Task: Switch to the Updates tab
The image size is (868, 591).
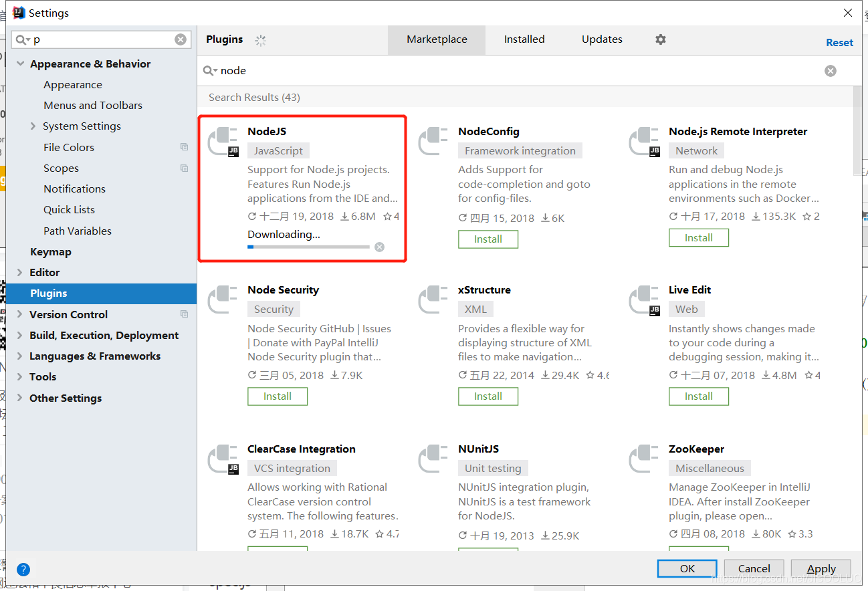Action: tap(602, 39)
